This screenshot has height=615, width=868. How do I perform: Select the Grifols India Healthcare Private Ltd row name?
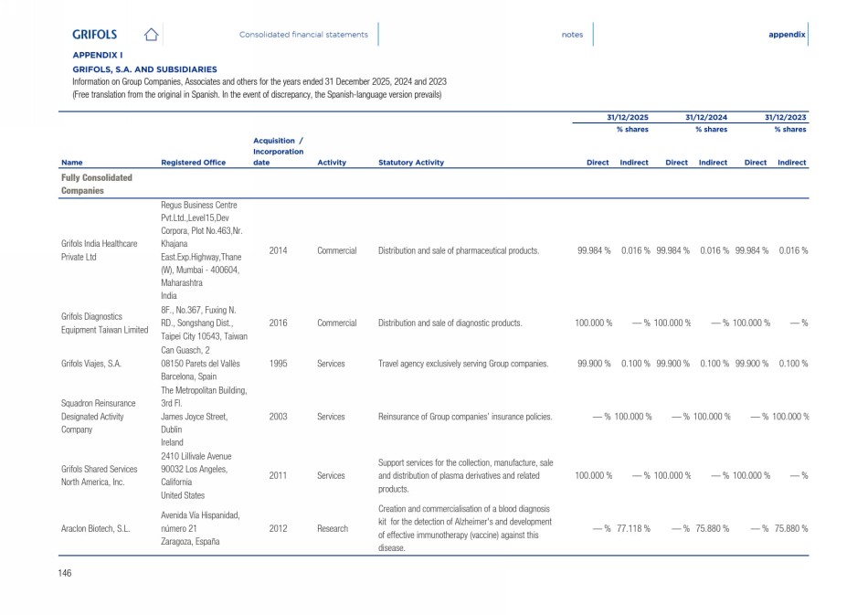[99, 250]
